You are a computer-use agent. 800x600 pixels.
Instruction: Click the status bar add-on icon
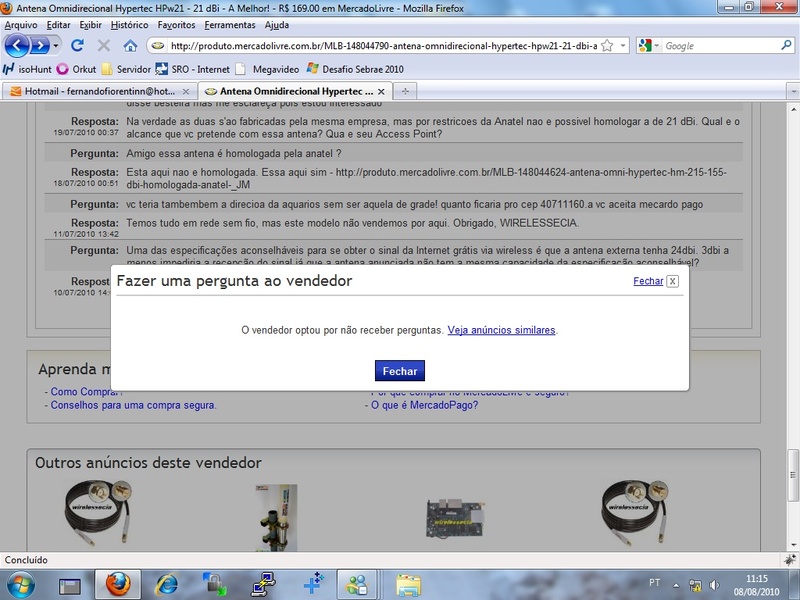(790, 560)
